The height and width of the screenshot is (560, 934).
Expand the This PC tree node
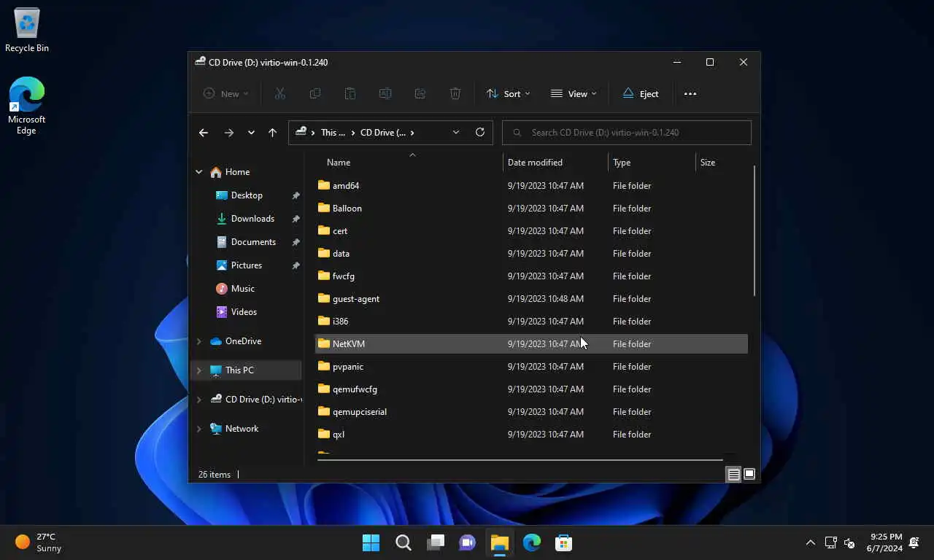coord(198,370)
